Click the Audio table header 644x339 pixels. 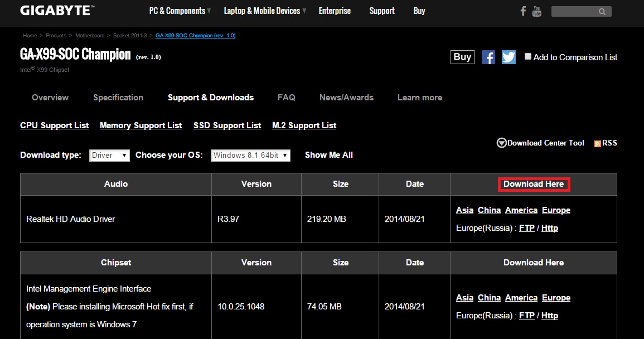coord(116,184)
